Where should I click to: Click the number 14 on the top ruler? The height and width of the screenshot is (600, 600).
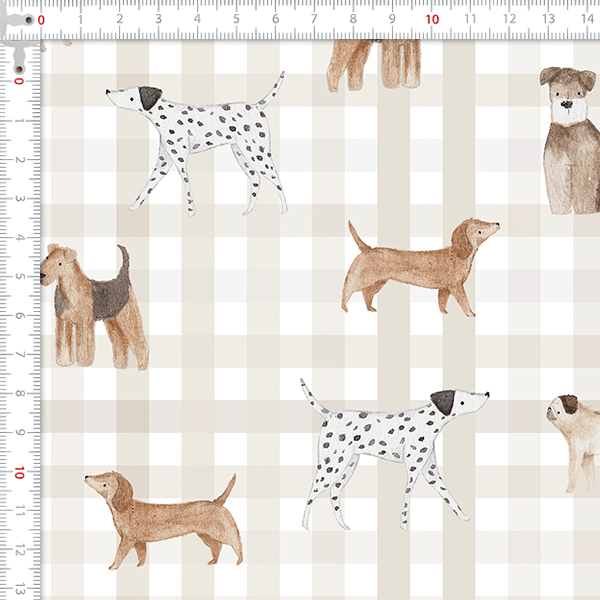click(x=587, y=18)
